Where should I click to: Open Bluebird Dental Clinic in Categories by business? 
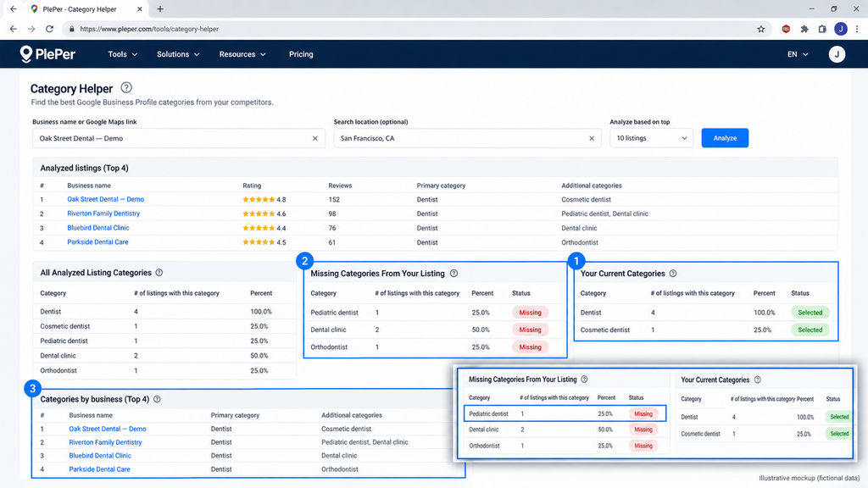pos(100,455)
